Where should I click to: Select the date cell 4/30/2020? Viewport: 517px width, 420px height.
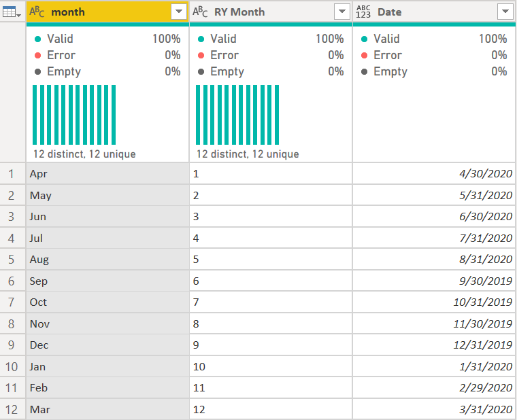pos(434,173)
